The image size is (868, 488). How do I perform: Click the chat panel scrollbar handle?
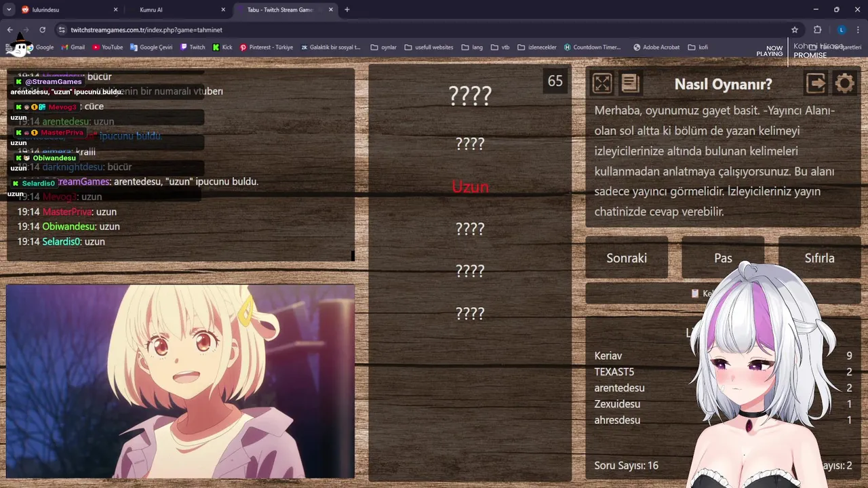pyautogui.click(x=353, y=256)
